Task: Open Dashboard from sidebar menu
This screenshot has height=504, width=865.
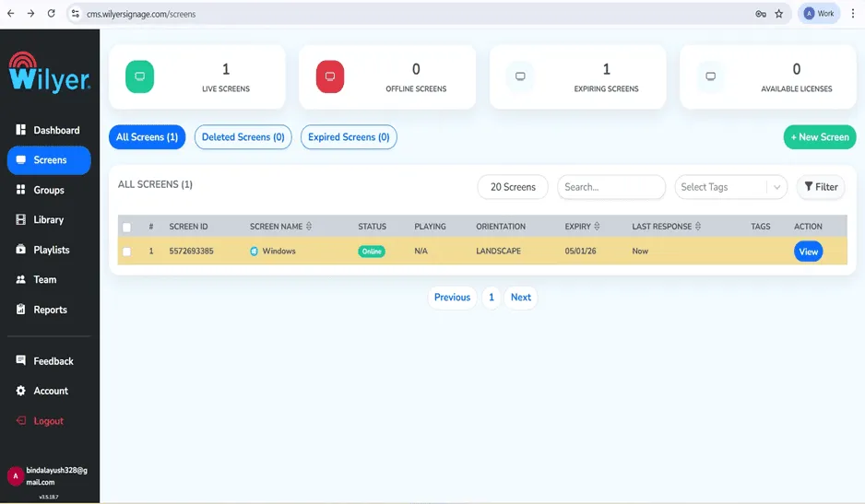Action: [49, 130]
